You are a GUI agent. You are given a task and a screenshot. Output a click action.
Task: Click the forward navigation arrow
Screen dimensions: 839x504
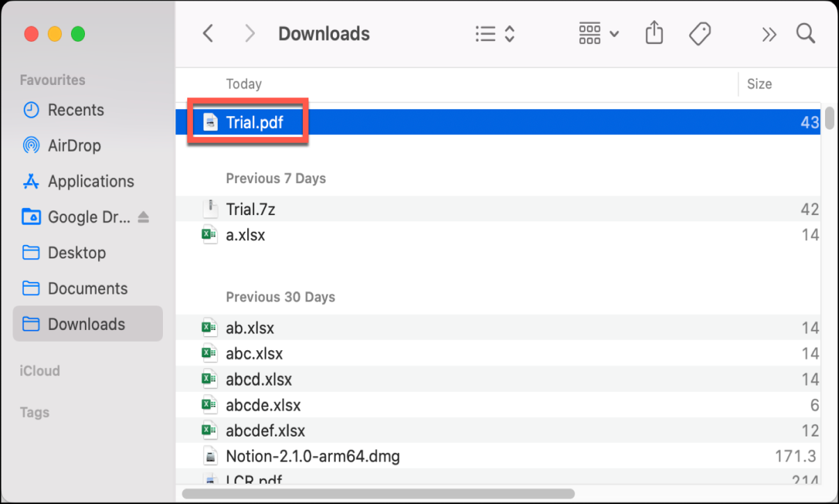pos(250,33)
